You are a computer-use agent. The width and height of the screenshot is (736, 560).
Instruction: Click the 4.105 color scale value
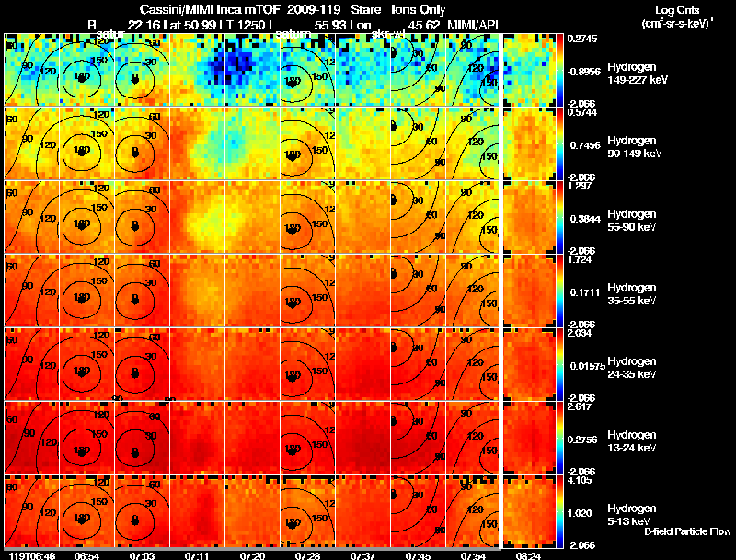(x=580, y=480)
